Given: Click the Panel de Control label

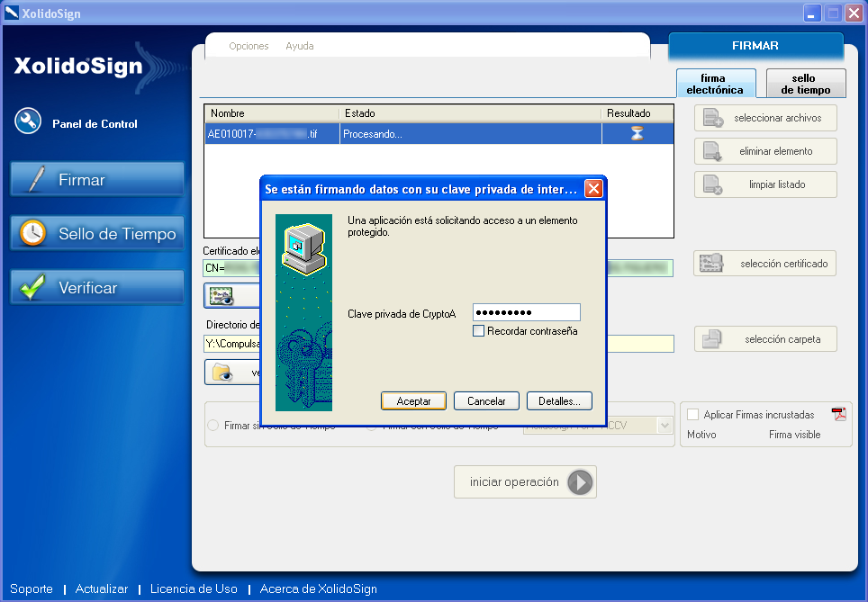Looking at the screenshot, I should [95, 124].
